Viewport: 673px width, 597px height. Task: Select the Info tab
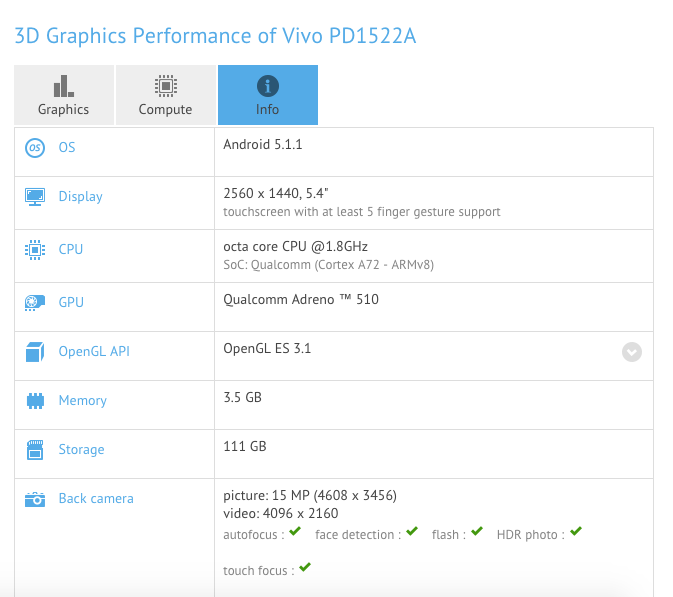tap(267, 96)
